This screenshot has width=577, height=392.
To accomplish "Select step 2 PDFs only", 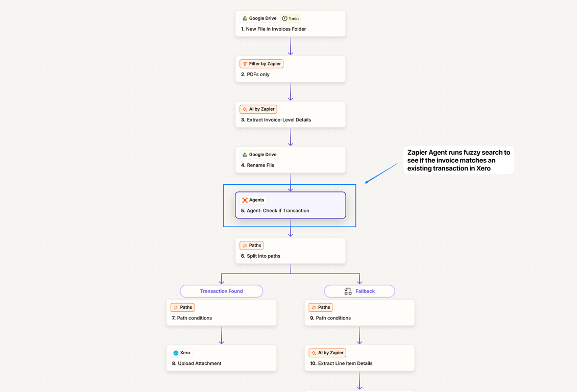I will (x=291, y=69).
